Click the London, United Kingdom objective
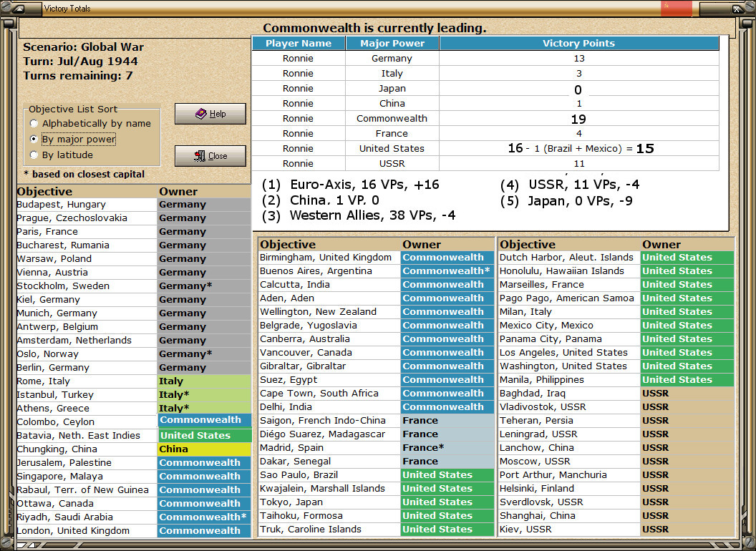The height and width of the screenshot is (551, 756). click(73, 531)
